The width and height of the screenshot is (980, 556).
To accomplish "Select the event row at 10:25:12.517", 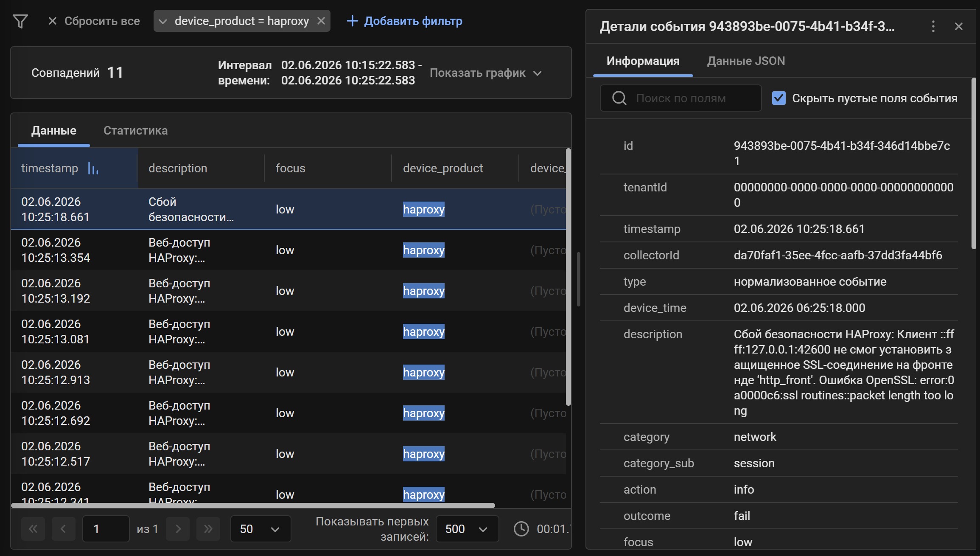I will pyautogui.click(x=288, y=454).
